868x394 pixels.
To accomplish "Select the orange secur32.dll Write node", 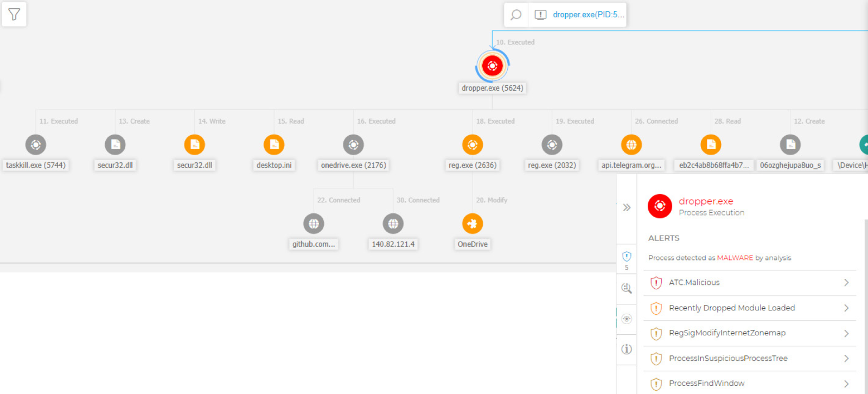I will coord(195,145).
